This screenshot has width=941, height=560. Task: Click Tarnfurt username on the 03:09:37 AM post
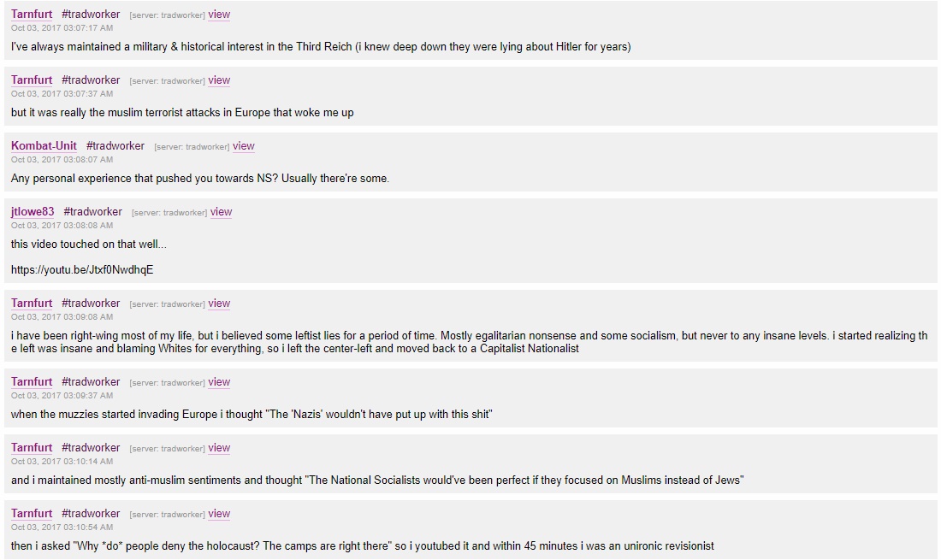click(x=32, y=382)
